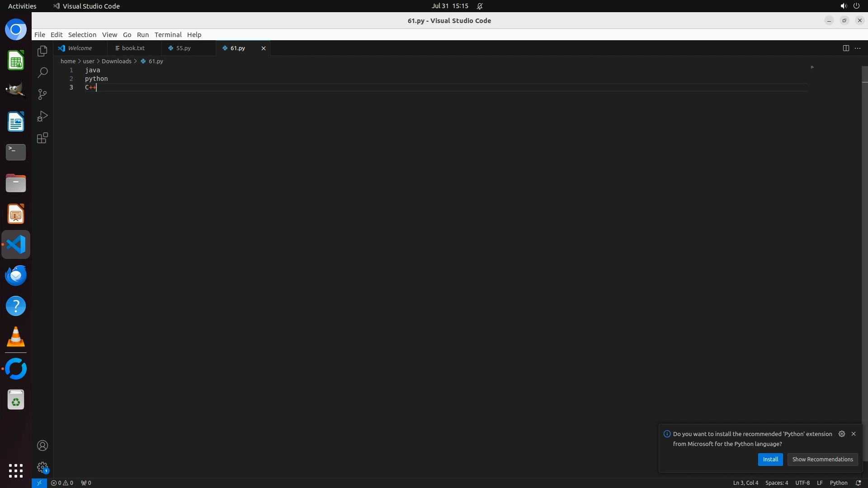Open the Search view icon
868x488 pixels.
coord(42,73)
